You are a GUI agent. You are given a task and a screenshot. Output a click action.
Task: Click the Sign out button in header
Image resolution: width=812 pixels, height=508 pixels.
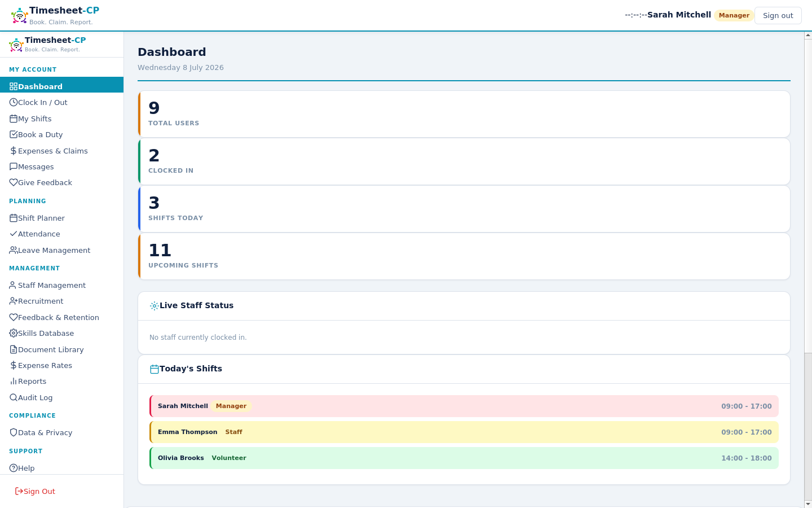click(778, 15)
